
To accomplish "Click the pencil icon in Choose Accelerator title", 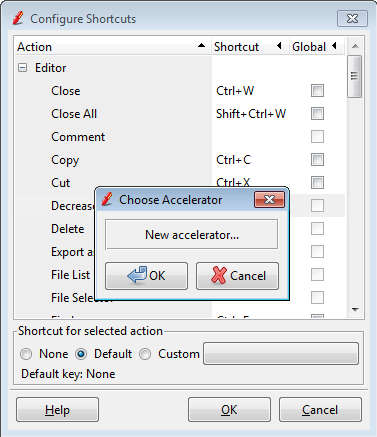I will click(x=107, y=199).
